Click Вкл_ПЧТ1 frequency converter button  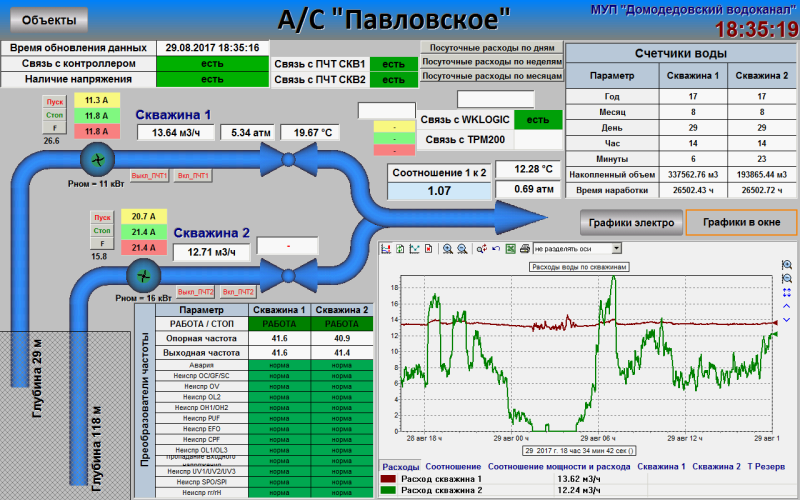point(193,176)
